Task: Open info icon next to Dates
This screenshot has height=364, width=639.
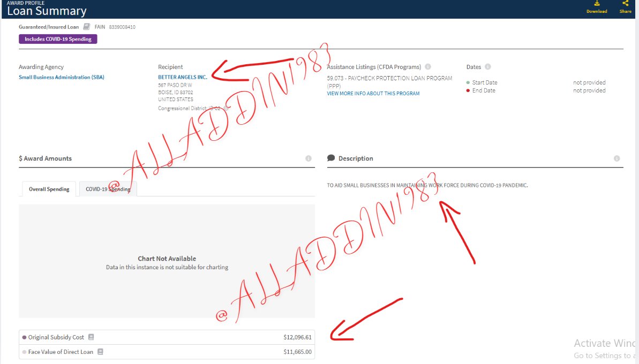Action: point(488,66)
